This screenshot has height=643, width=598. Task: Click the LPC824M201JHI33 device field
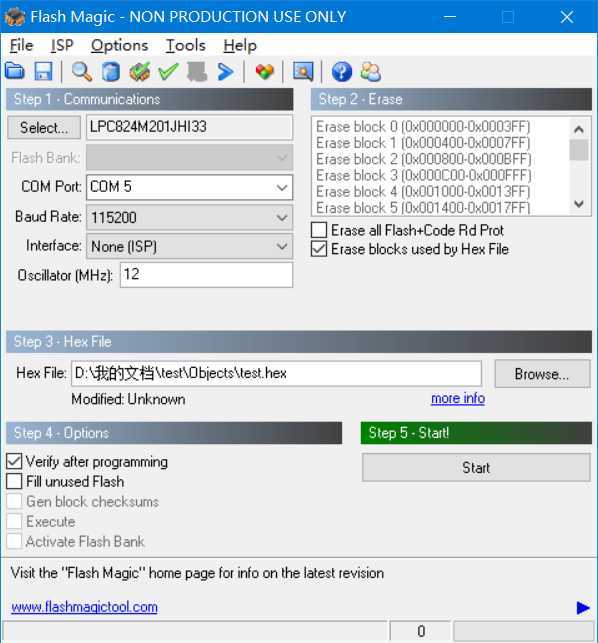coord(189,127)
